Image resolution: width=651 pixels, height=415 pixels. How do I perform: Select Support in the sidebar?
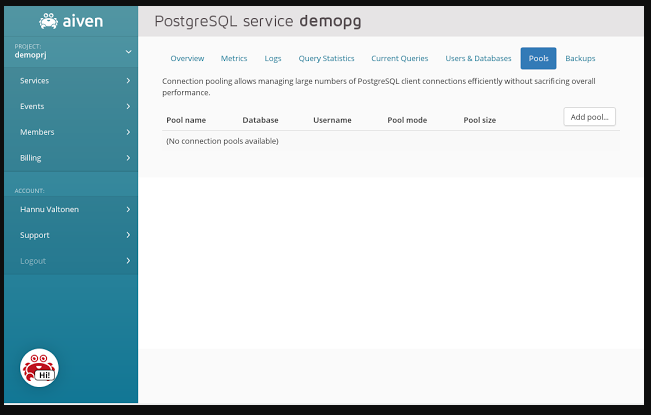pyautogui.click(x=35, y=235)
